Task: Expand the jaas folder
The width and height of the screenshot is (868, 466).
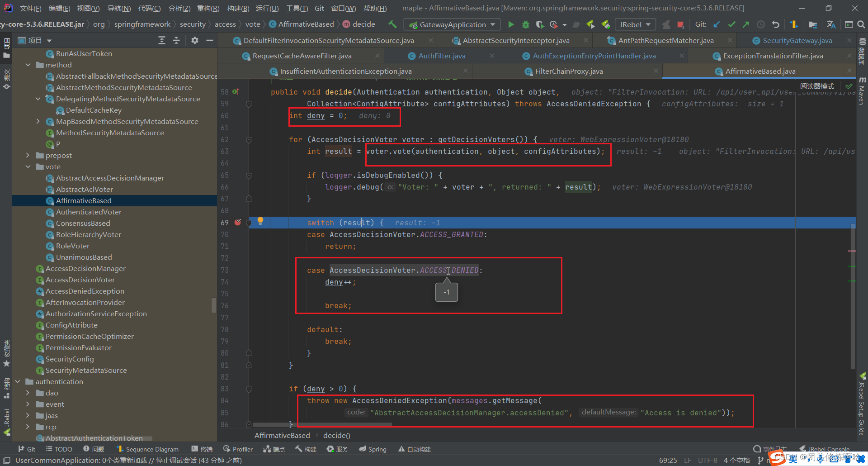Action: tap(28, 416)
